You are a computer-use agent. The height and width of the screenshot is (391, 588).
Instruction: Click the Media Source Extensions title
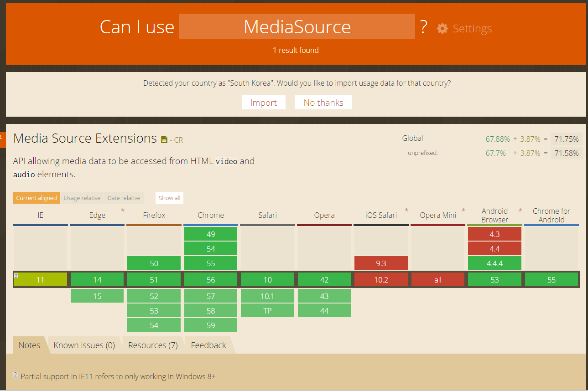tap(85, 138)
